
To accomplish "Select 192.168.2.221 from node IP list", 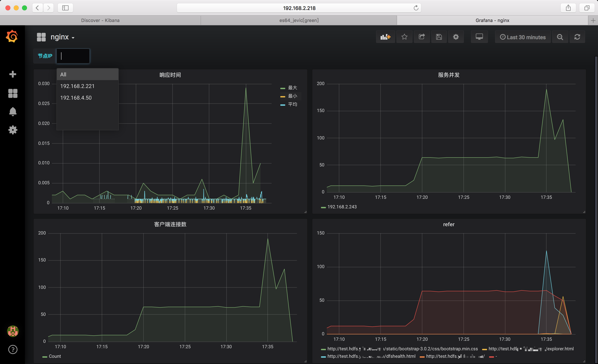I will (x=77, y=86).
